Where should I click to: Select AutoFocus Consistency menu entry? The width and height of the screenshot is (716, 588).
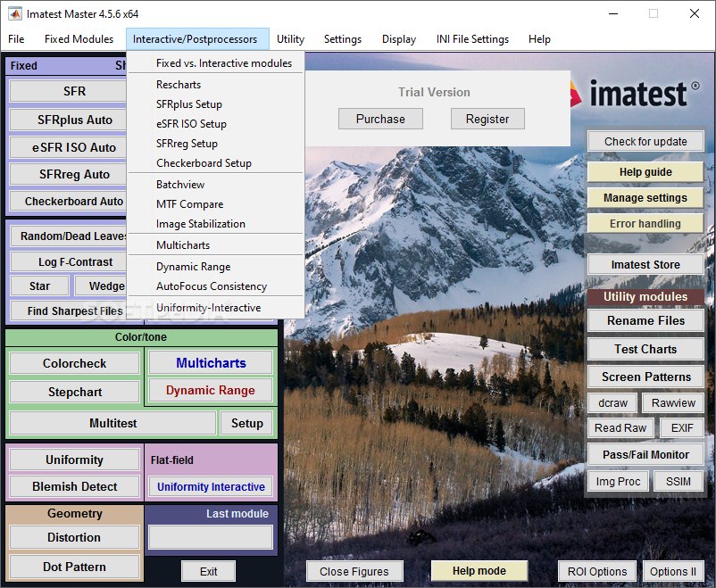point(215,286)
